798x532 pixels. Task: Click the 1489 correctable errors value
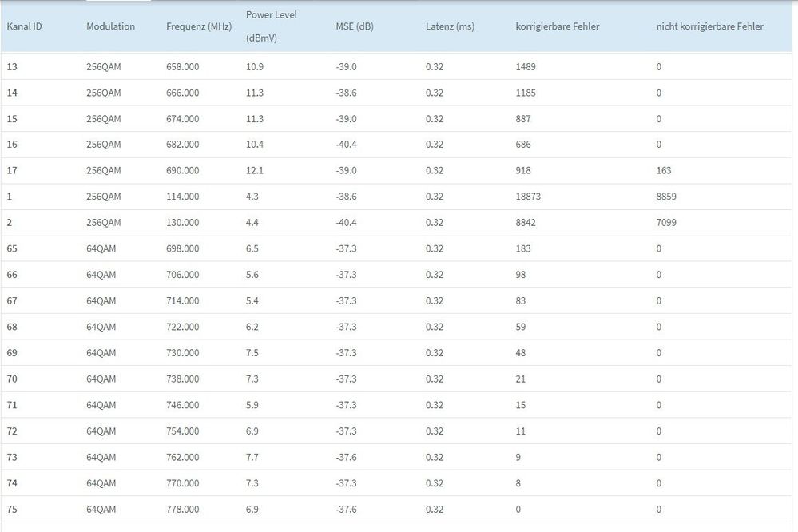point(526,66)
